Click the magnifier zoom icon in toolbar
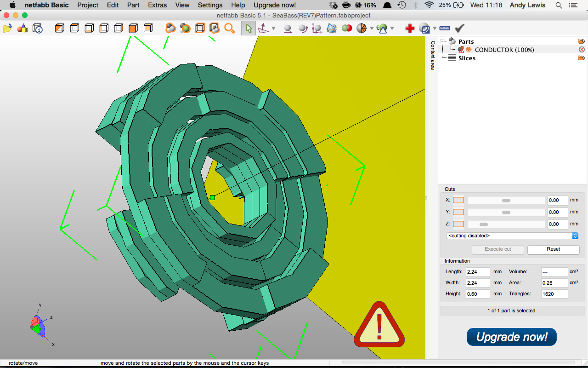588x368 pixels. point(229,29)
